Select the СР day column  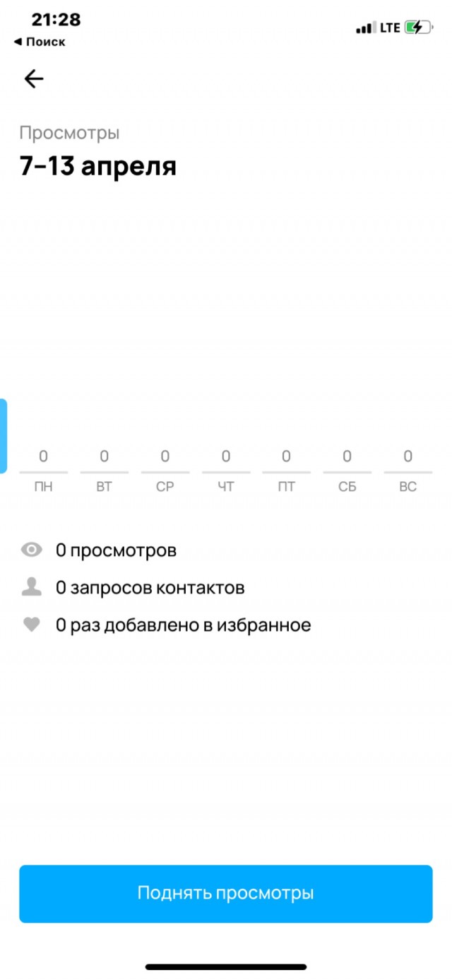pos(165,471)
